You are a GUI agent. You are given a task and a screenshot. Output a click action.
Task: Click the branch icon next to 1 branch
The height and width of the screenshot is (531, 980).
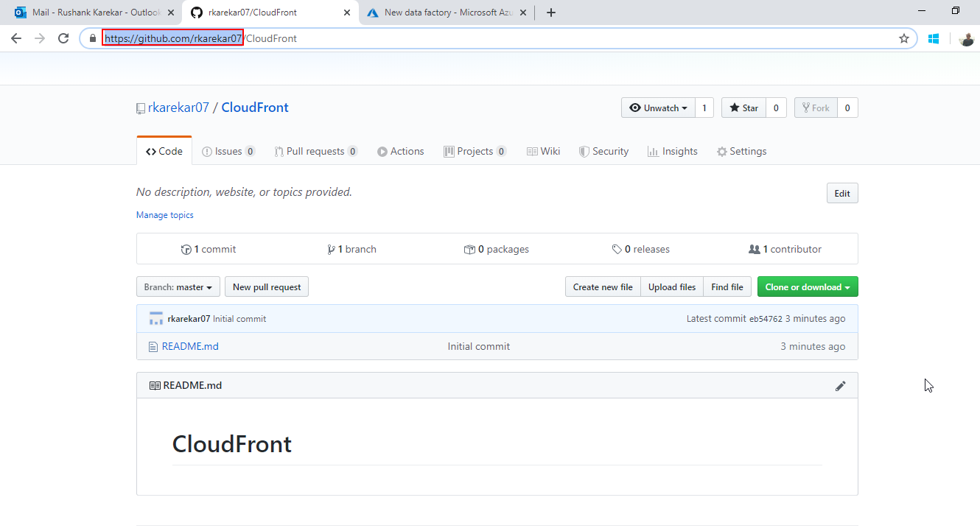(331, 250)
